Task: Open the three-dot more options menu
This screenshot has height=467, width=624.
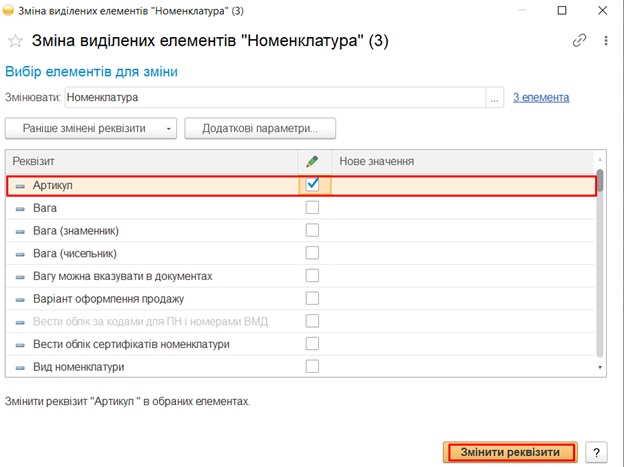Action: click(x=606, y=41)
